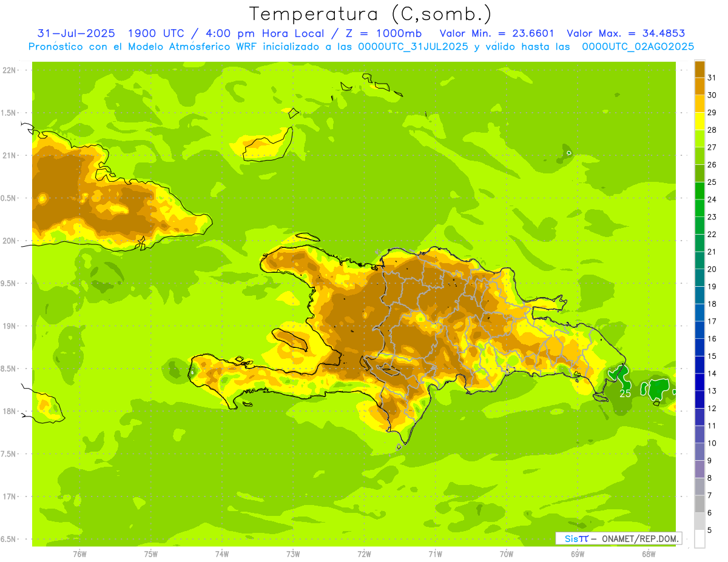Click 'Valor Min. = 23.6601' text
This screenshot has height=562, width=728.
[497, 33]
